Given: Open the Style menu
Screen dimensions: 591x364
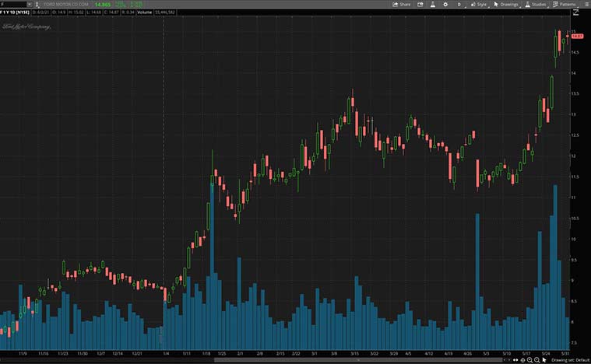Looking at the screenshot, I should pyautogui.click(x=480, y=4).
